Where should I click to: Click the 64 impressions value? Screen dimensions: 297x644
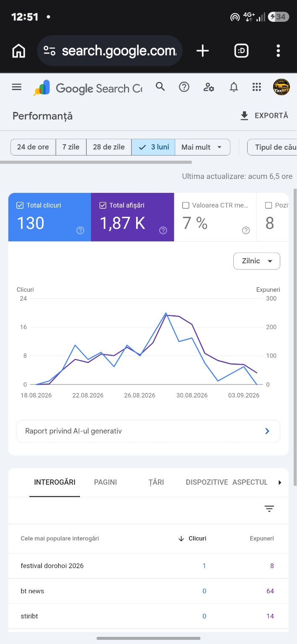[x=270, y=591]
